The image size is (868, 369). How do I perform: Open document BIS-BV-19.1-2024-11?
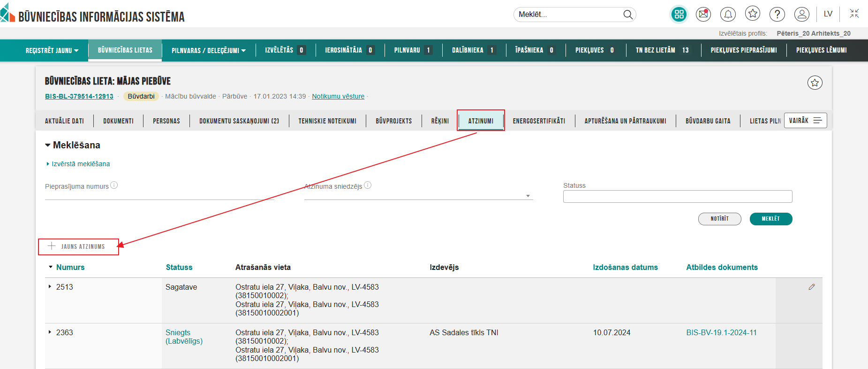tap(721, 332)
